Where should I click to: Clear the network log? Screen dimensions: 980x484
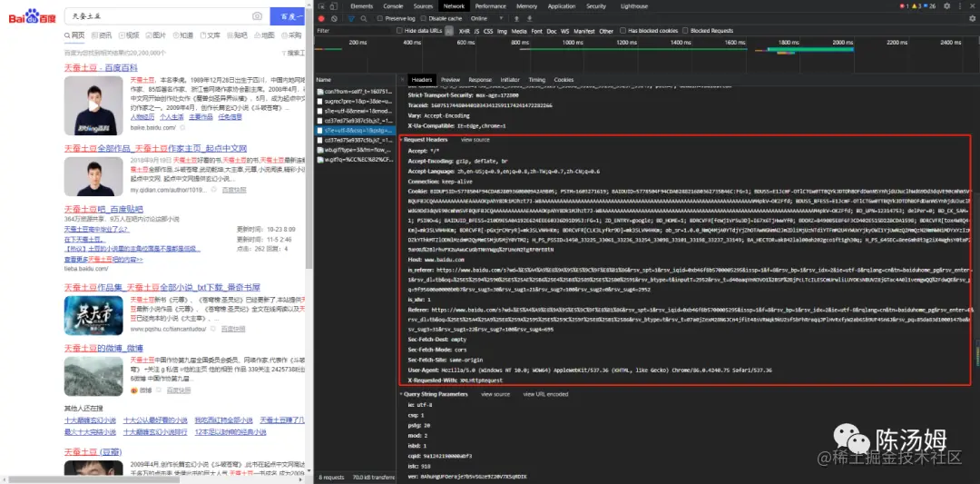[x=334, y=19]
